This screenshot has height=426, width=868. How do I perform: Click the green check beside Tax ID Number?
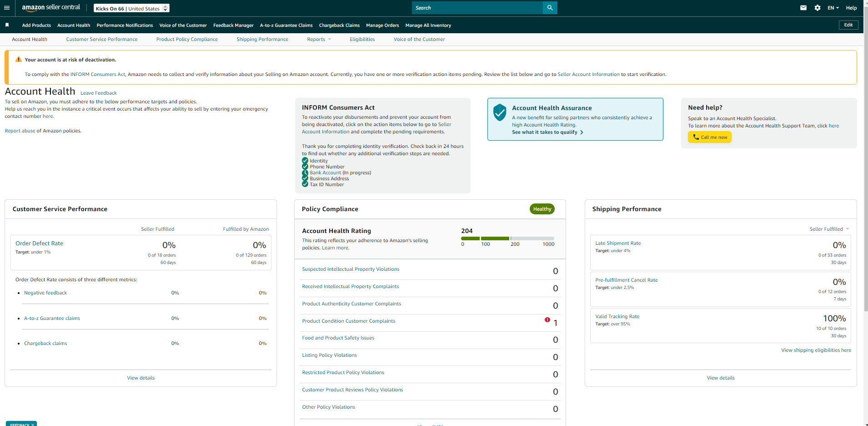pyautogui.click(x=305, y=184)
